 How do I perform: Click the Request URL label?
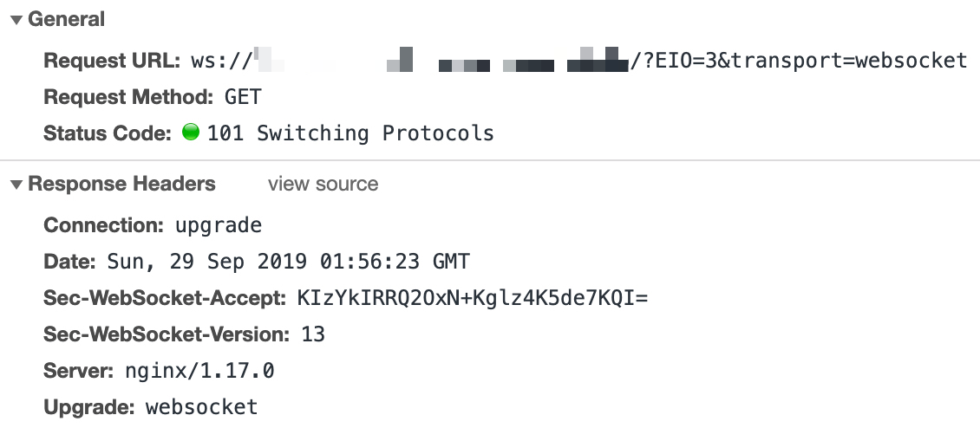pos(111,61)
